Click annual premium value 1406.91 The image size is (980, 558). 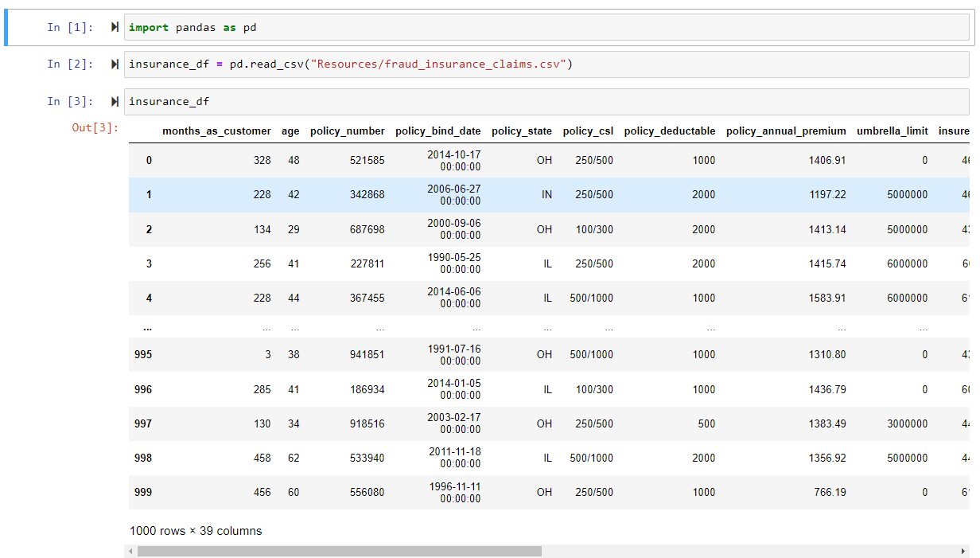pos(827,160)
